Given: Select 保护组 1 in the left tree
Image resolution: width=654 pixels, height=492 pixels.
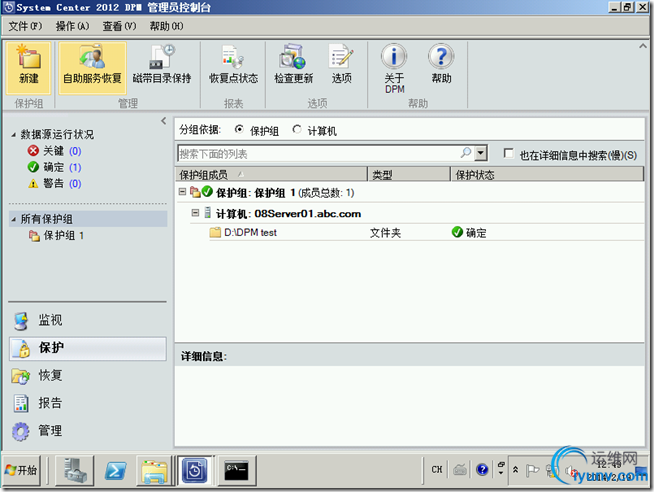Looking at the screenshot, I should (x=56, y=236).
